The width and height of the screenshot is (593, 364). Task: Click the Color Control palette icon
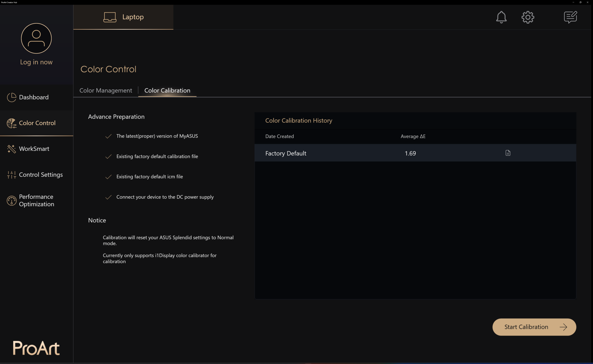coord(11,123)
